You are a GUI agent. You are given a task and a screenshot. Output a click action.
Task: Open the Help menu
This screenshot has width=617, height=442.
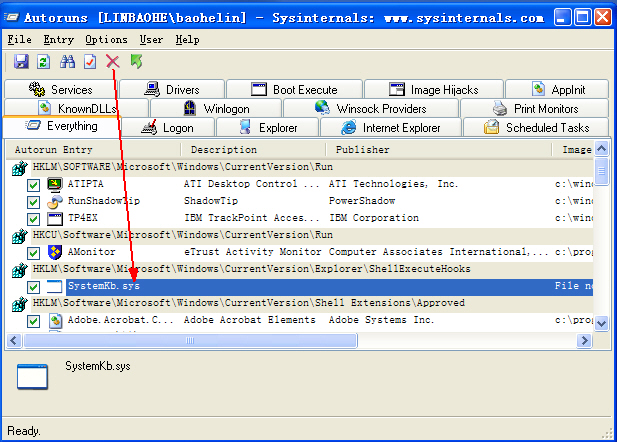tap(187, 40)
